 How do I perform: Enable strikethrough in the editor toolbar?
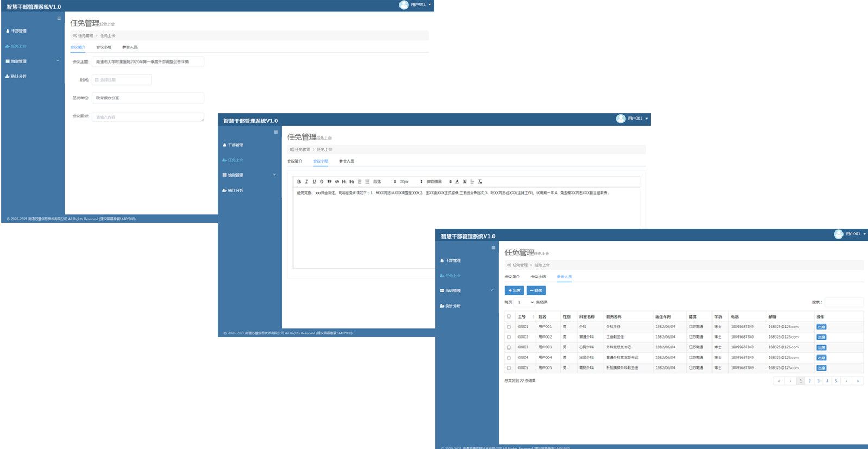[322, 182]
